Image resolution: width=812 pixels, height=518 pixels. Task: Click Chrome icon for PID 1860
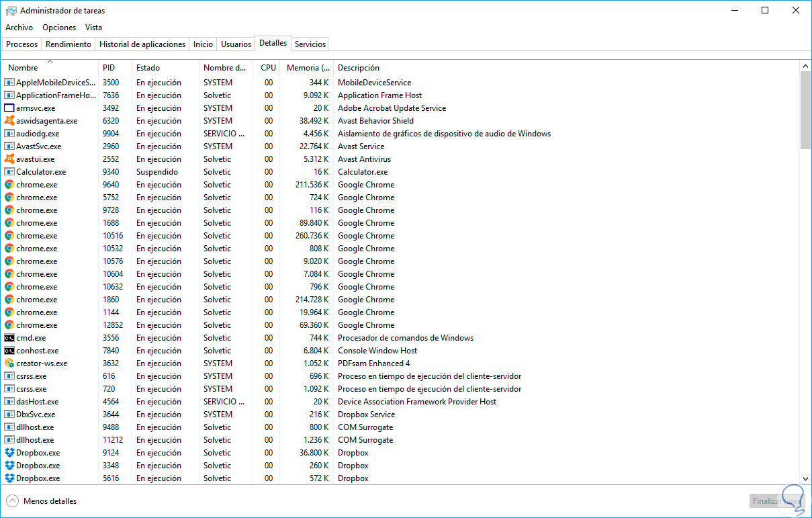click(x=9, y=300)
